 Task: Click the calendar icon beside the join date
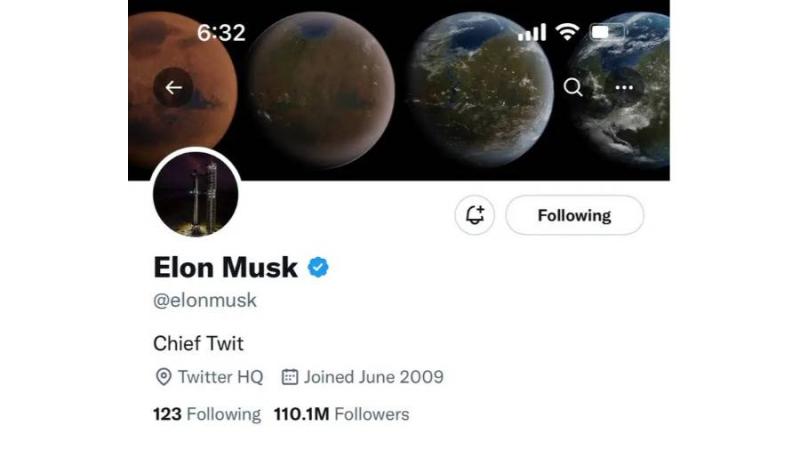(290, 377)
